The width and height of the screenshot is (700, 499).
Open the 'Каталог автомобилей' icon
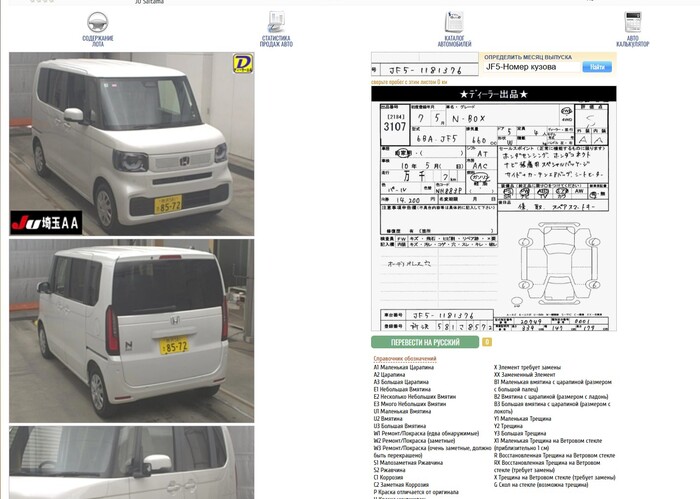coord(454,21)
